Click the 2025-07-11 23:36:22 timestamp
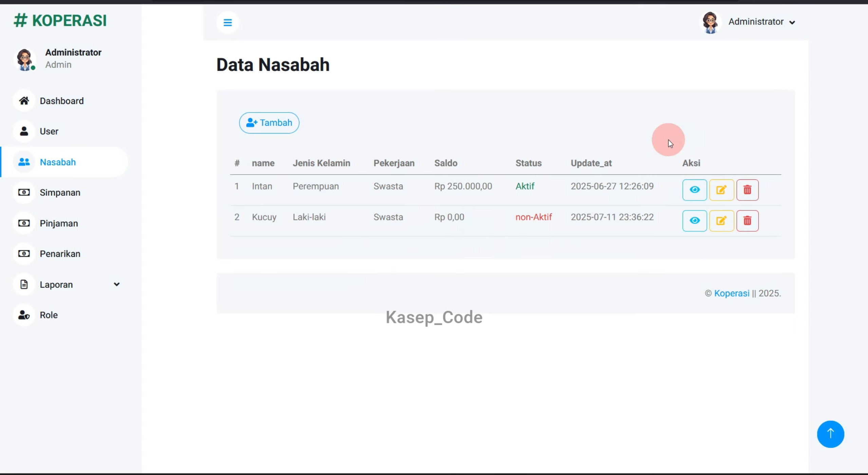 612,217
